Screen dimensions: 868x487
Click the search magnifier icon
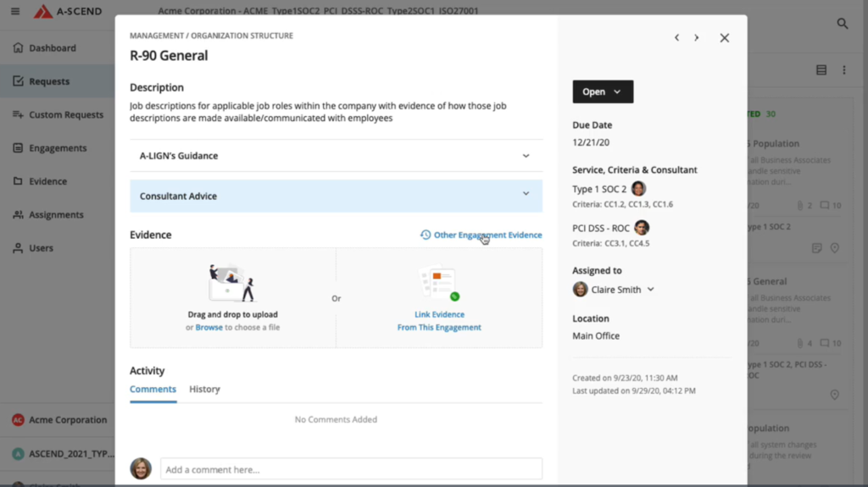click(842, 24)
